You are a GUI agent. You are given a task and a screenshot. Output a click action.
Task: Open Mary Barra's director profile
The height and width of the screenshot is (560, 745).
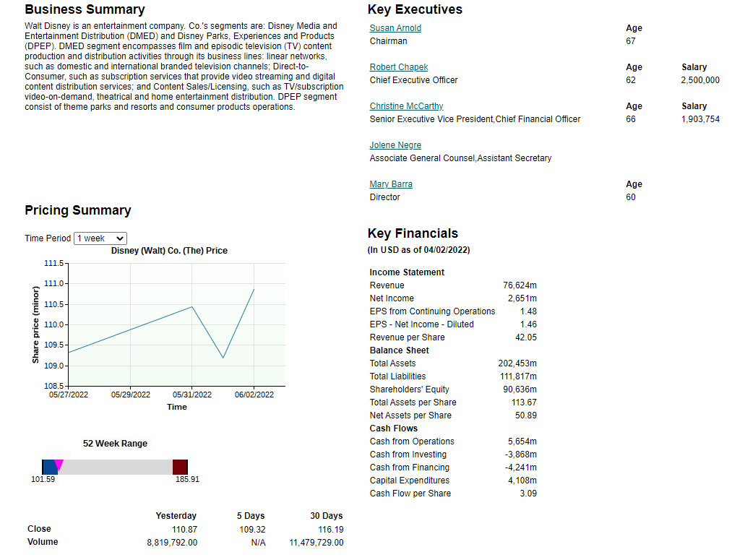tap(391, 184)
